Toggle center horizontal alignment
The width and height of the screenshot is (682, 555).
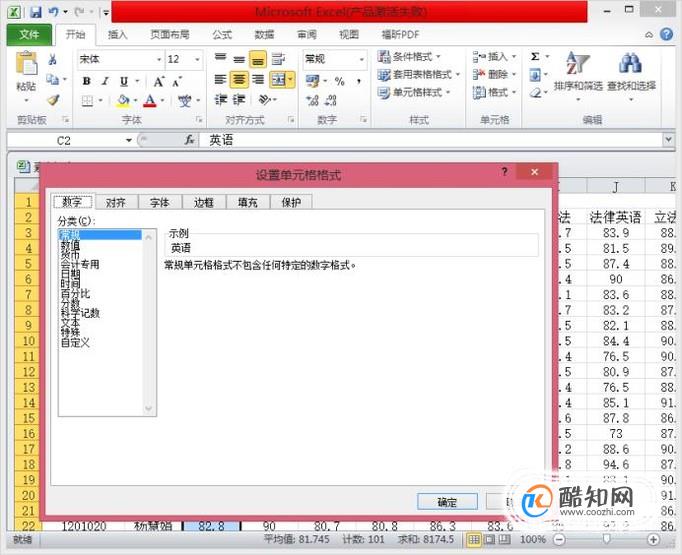click(x=239, y=79)
